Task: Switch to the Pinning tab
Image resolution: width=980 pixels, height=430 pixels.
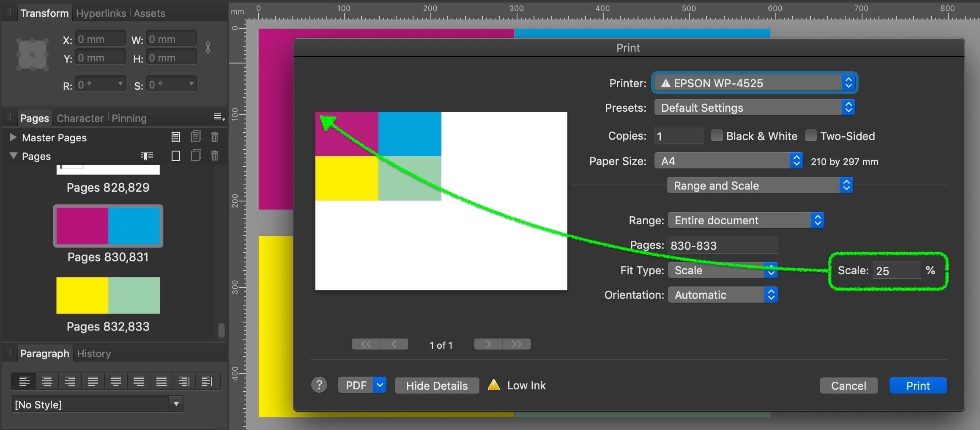Action: tap(129, 118)
